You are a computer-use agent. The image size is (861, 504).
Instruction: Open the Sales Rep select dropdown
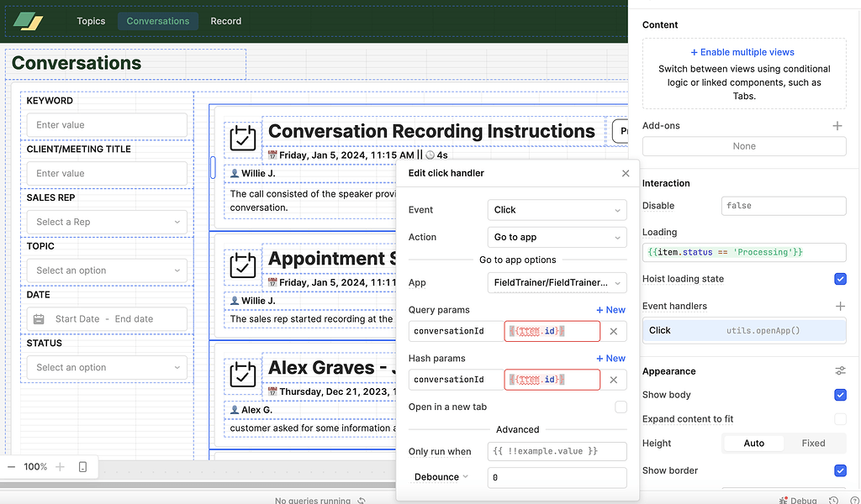(x=107, y=223)
